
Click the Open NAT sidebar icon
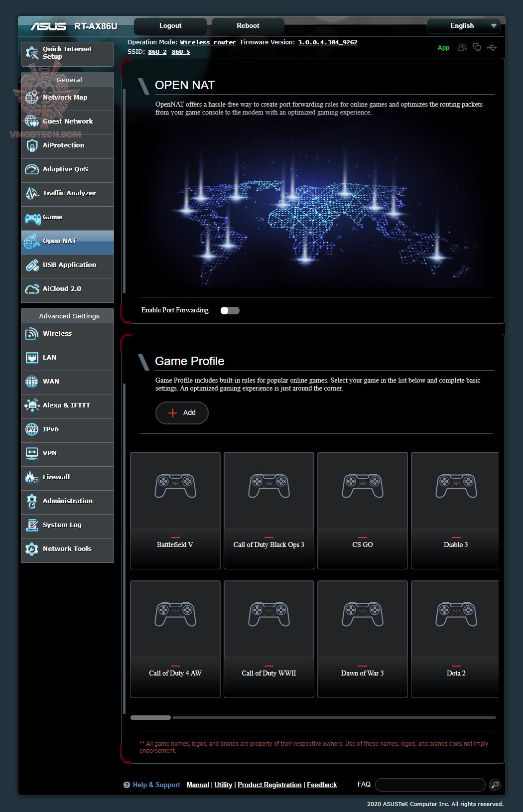(32, 241)
